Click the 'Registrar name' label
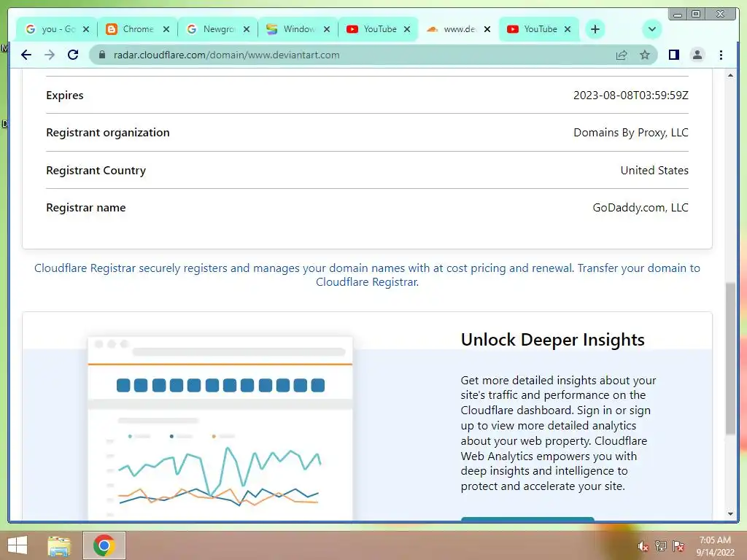The width and height of the screenshot is (747, 560). point(86,208)
